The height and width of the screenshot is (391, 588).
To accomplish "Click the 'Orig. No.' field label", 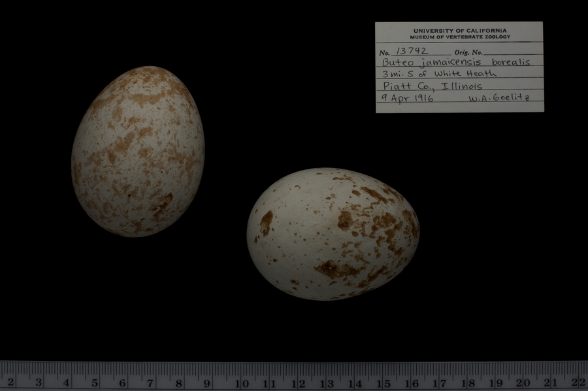I will [x=468, y=52].
